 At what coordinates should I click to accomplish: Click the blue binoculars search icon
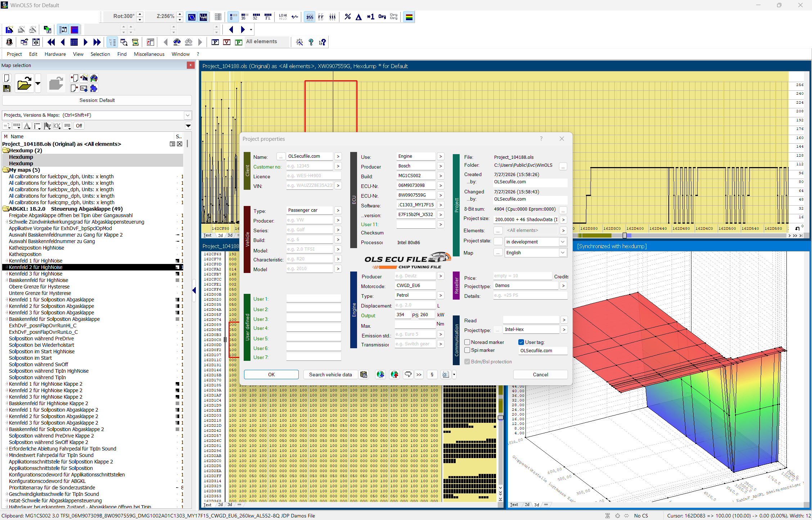click(177, 42)
